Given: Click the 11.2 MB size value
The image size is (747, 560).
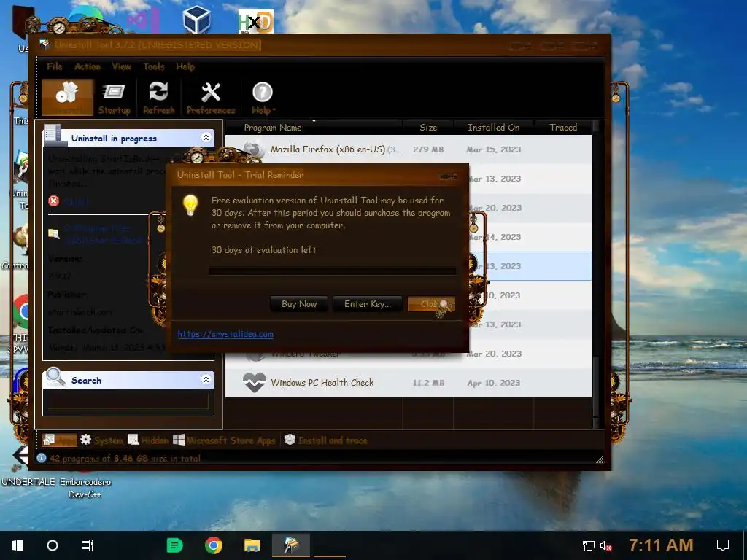Looking at the screenshot, I should point(427,383).
